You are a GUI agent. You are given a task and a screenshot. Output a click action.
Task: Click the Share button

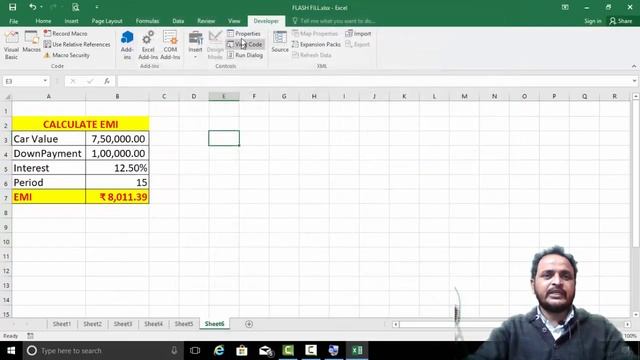click(621, 21)
